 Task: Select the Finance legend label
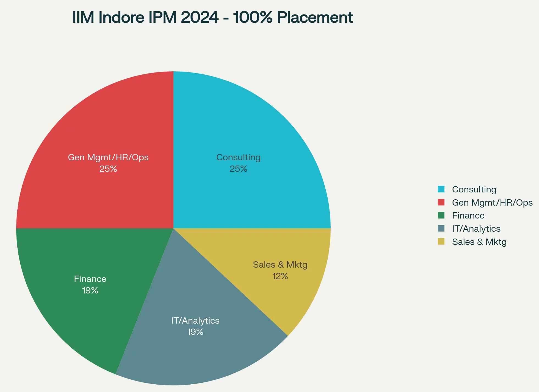tap(468, 215)
